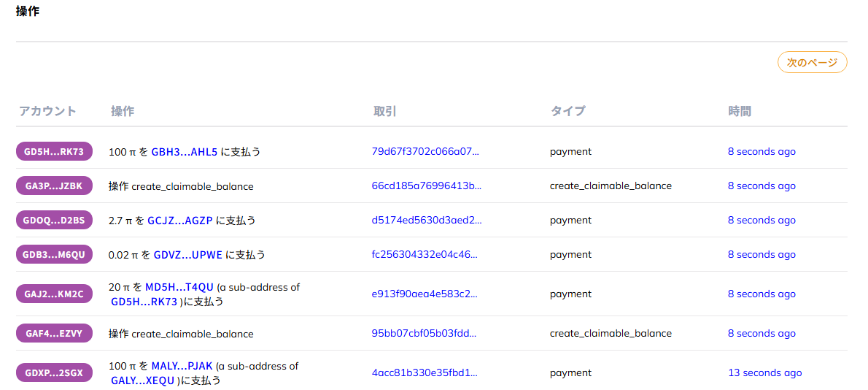
Task: Click account badge GAJ2...KM2C
Action: (x=54, y=294)
